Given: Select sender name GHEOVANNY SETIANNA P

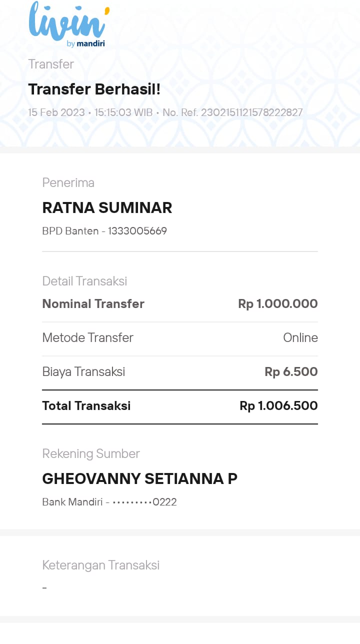Looking at the screenshot, I should (139, 479).
